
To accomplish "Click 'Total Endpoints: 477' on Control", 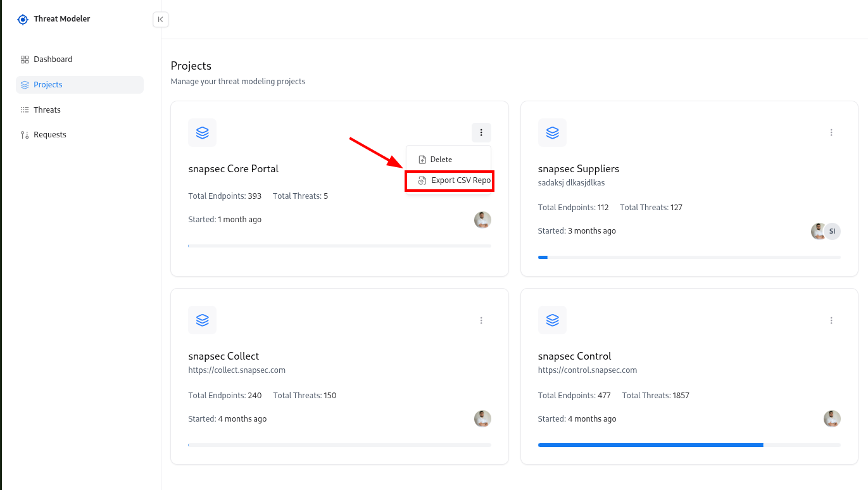I will tap(574, 396).
